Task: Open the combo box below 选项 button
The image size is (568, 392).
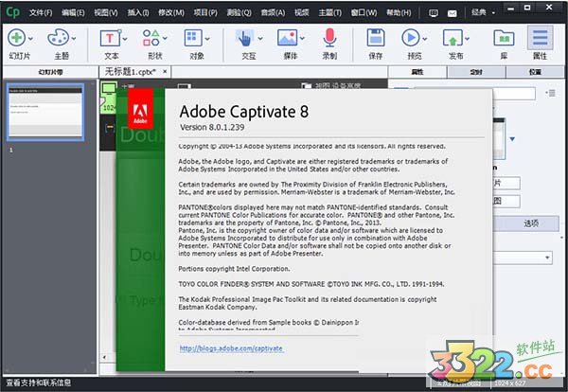Action: [x=523, y=258]
